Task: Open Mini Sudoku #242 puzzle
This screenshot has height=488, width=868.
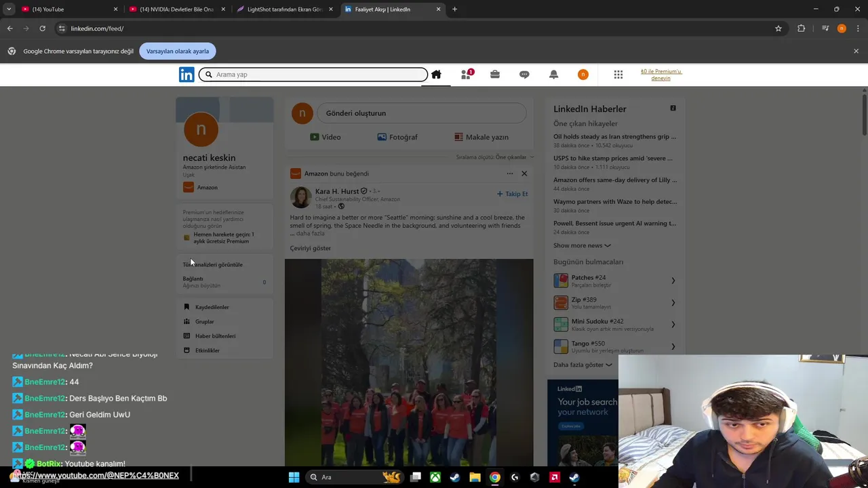Action: pyautogui.click(x=615, y=324)
